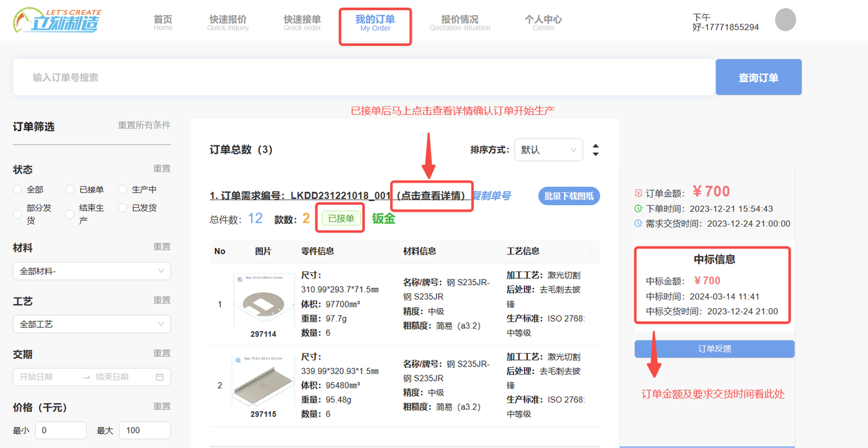This screenshot has width=868, height=448.
Task: Select the 全部 status radio button
Action: pyautogui.click(x=18, y=189)
